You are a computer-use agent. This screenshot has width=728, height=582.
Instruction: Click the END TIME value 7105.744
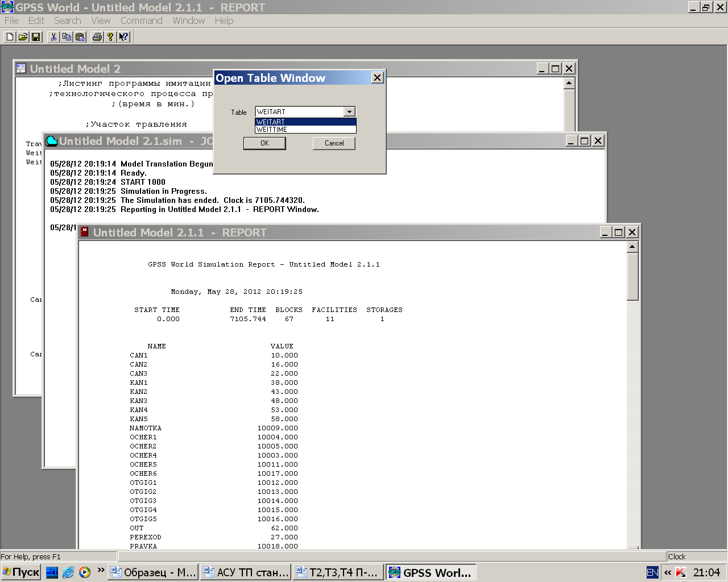point(248,319)
